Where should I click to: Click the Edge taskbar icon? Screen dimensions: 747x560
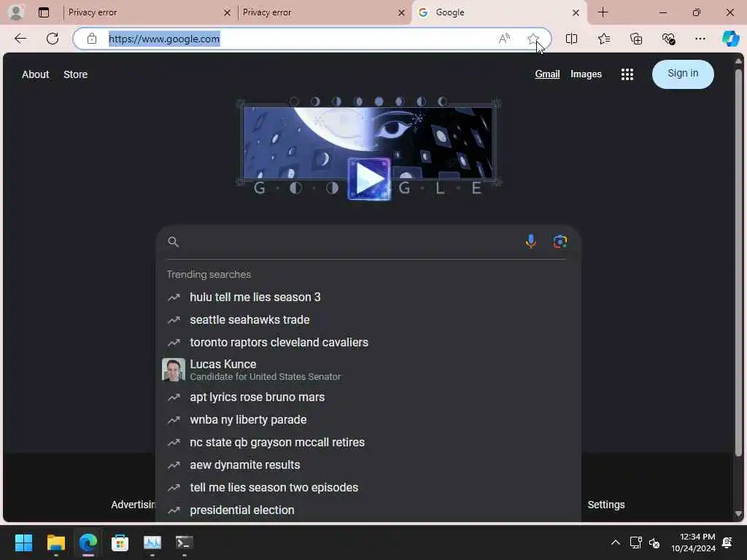pyautogui.click(x=88, y=542)
